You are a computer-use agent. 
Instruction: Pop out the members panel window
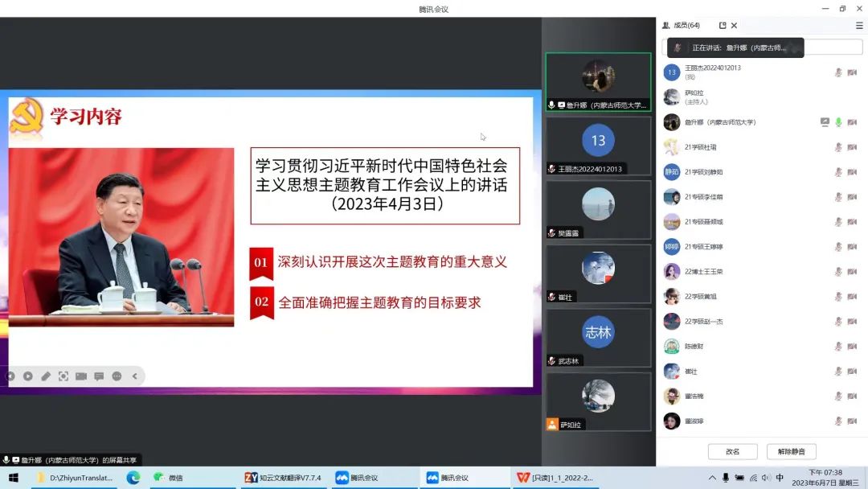pos(723,26)
